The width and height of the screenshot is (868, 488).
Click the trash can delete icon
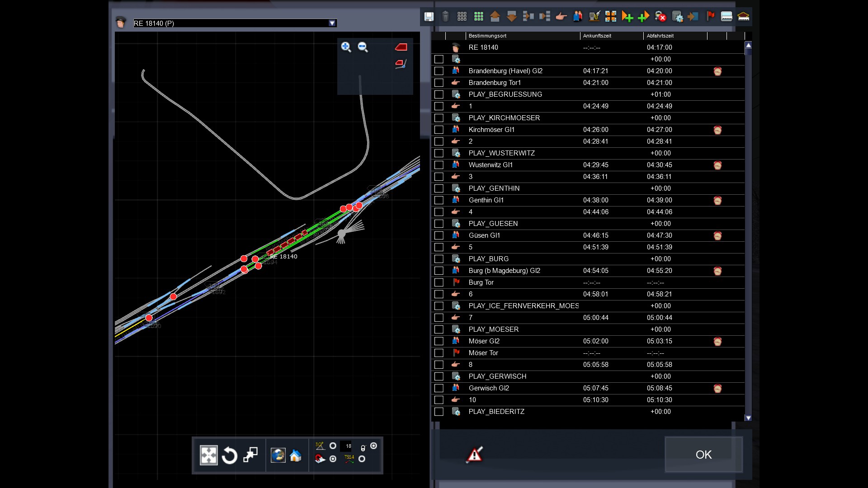coord(445,17)
